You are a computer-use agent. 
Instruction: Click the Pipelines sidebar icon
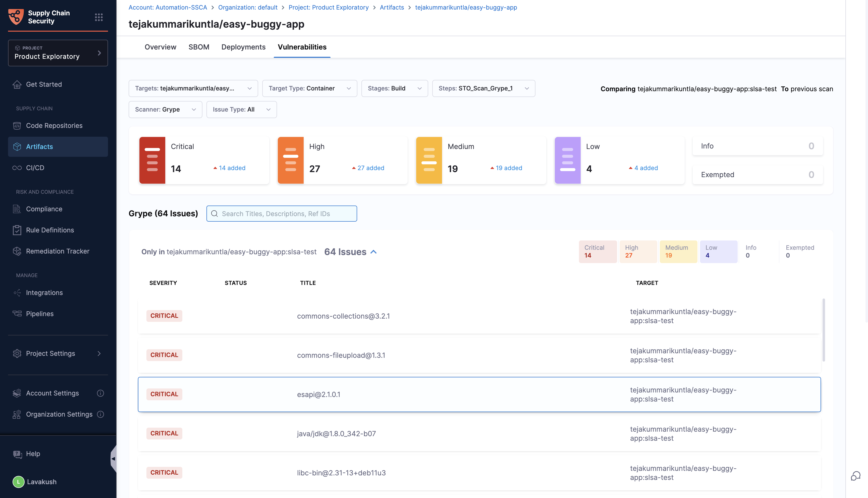pyautogui.click(x=17, y=314)
